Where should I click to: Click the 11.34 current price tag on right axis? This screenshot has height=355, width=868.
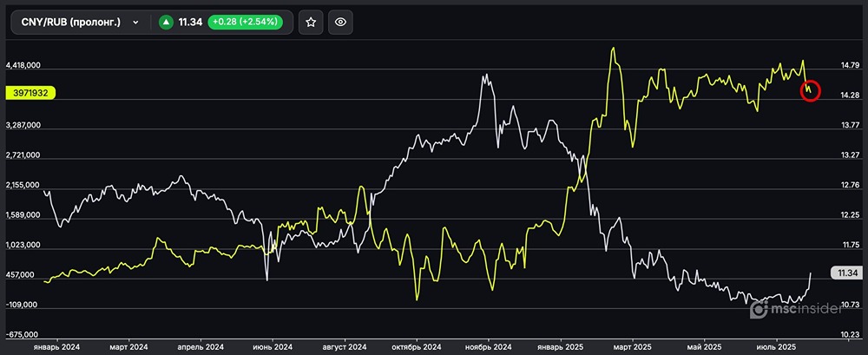tap(845, 273)
